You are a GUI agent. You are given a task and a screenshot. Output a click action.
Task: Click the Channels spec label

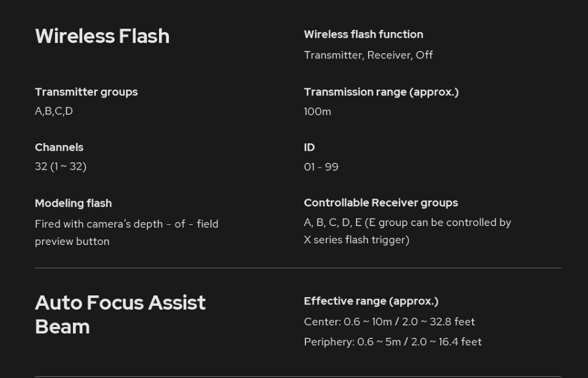click(x=59, y=147)
